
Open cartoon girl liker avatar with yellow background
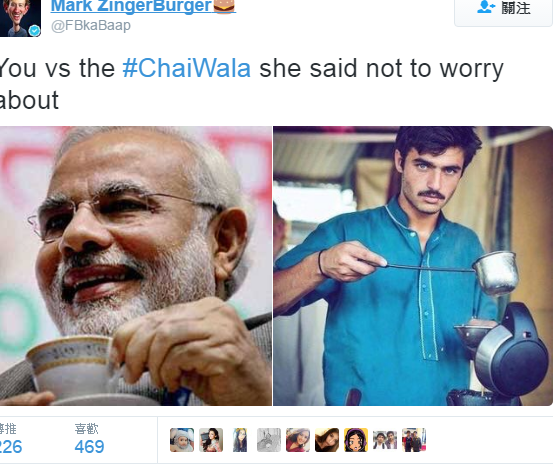(356, 440)
